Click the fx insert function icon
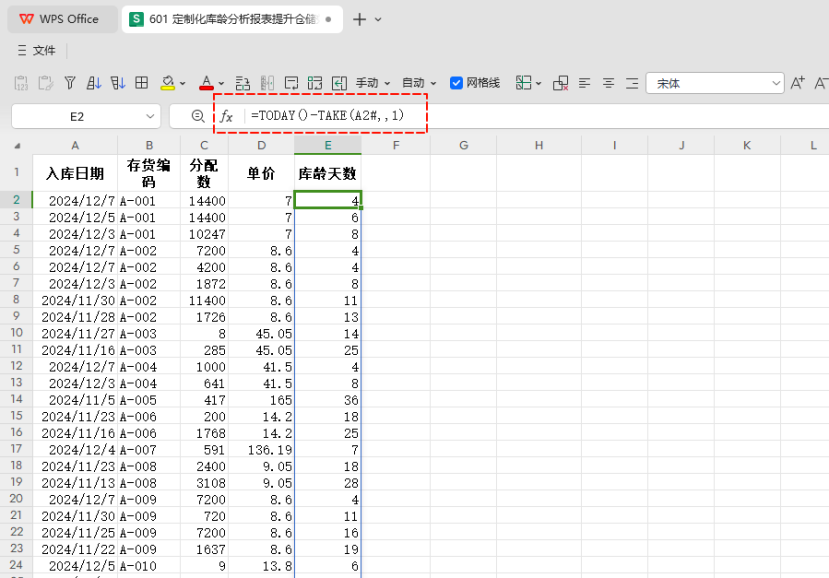This screenshot has width=829, height=578. pos(226,116)
